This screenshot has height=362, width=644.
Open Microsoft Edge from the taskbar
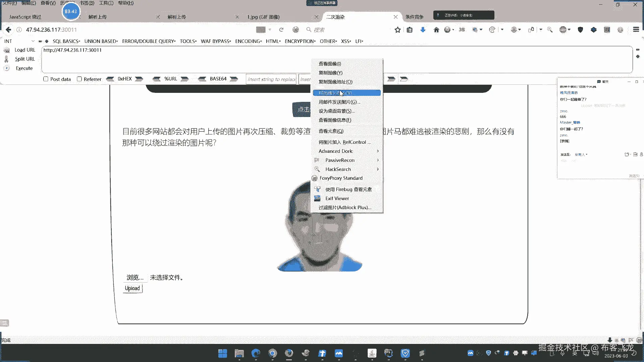[256, 353]
